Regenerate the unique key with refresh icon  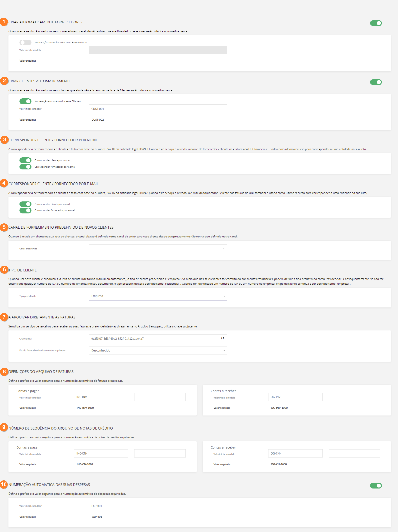tap(222, 338)
